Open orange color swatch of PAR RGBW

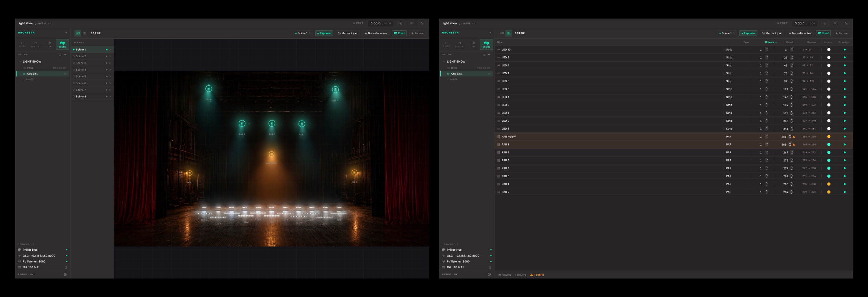(829, 137)
